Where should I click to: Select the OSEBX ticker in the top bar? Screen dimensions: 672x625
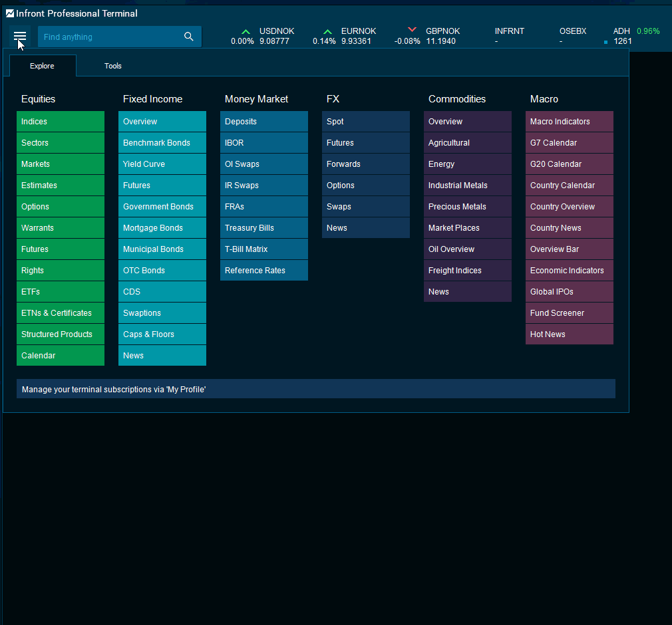pyautogui.click(x=573, y=31)
